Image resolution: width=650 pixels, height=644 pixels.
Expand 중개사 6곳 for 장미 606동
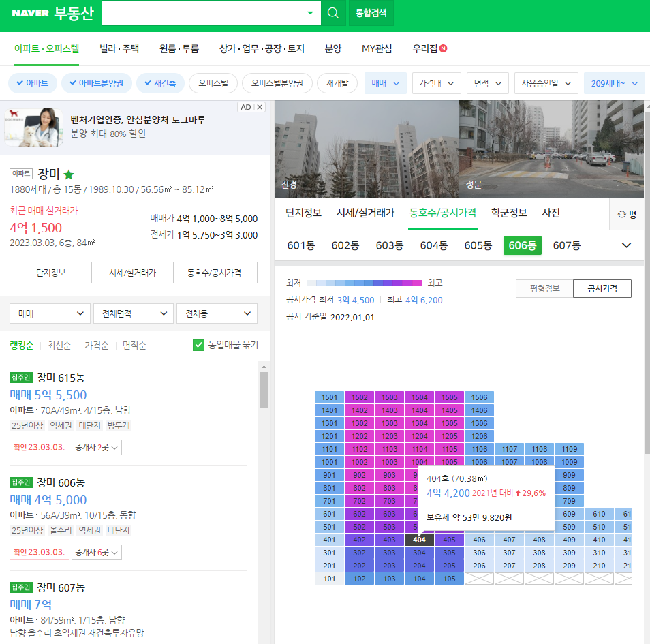point(97,553)
